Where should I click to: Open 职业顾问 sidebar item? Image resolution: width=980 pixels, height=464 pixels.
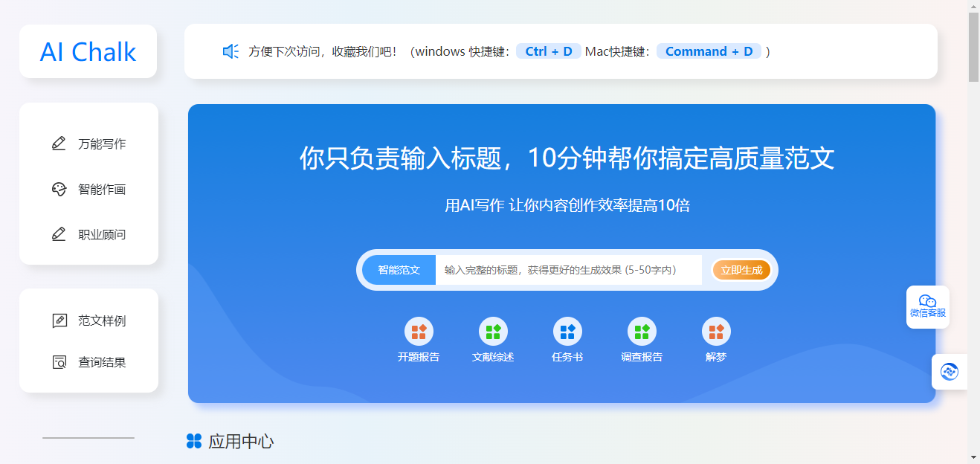(x=88, y=234)
